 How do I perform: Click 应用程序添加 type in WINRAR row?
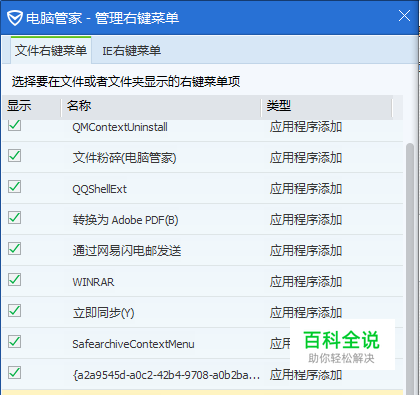[x=306, y=282]
